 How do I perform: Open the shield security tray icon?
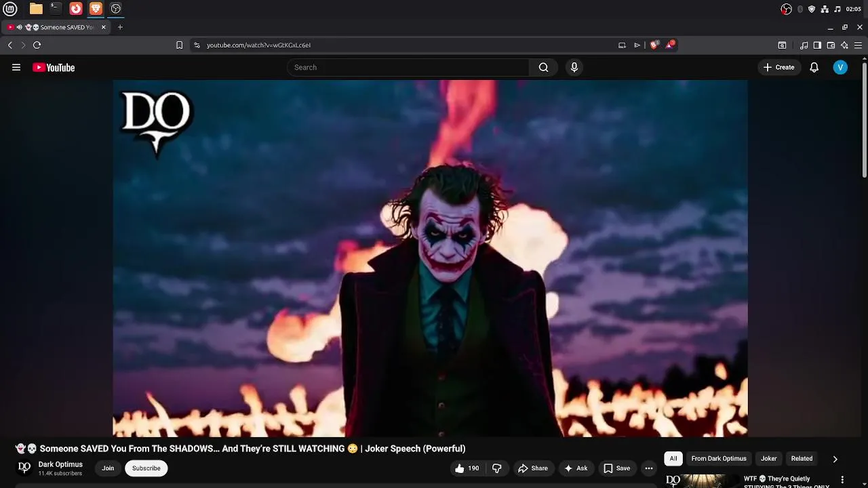pos(812,9)
